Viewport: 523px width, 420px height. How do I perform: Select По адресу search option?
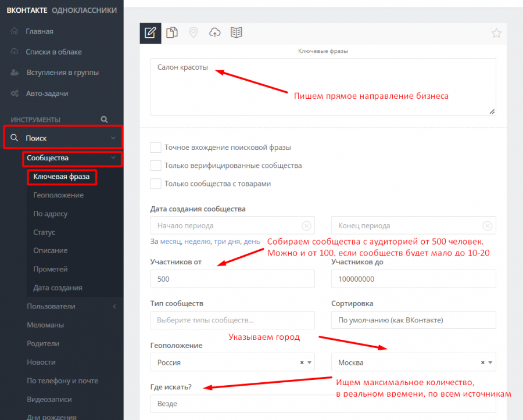(x=51, y=214)
